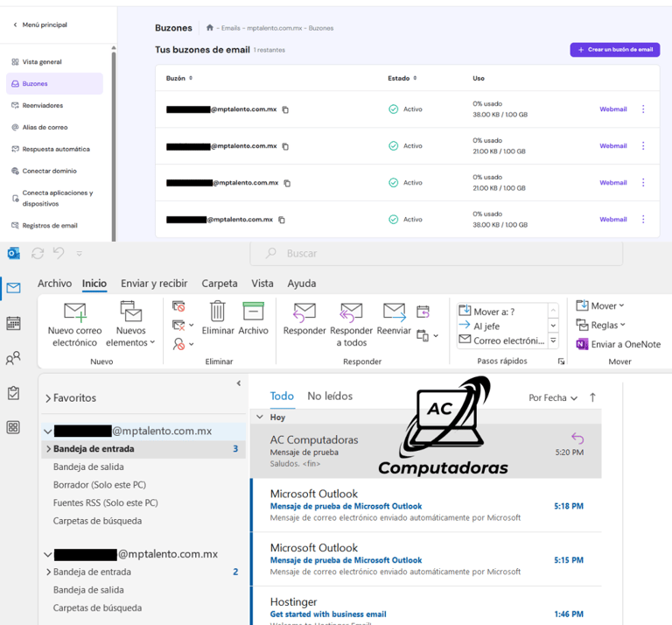Viewport: 672px width, 625px height.
Task: Open Reenviadores section
Action: pos(38,105)
